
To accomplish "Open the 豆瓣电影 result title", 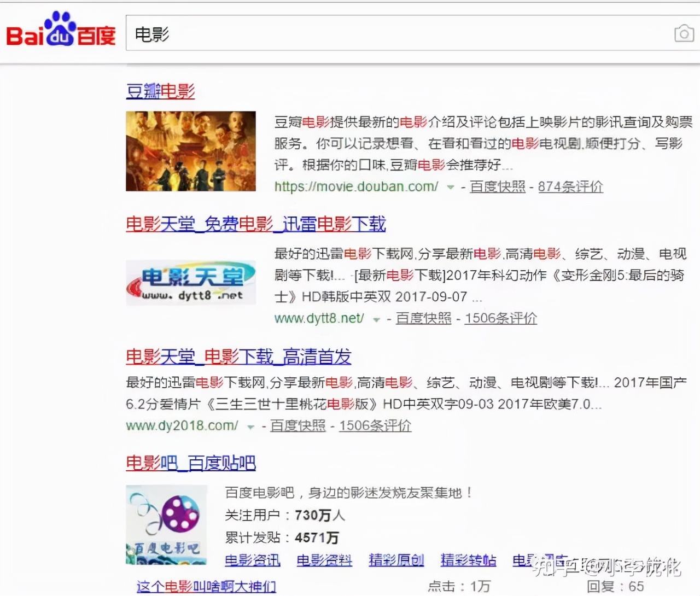I will (x=160, y=91).
